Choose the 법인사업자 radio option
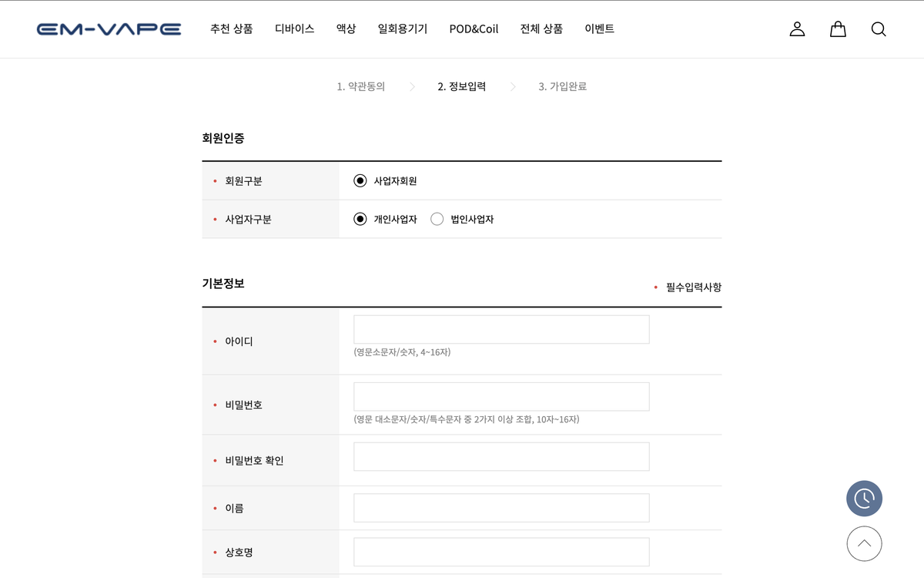 pos(437,219)
